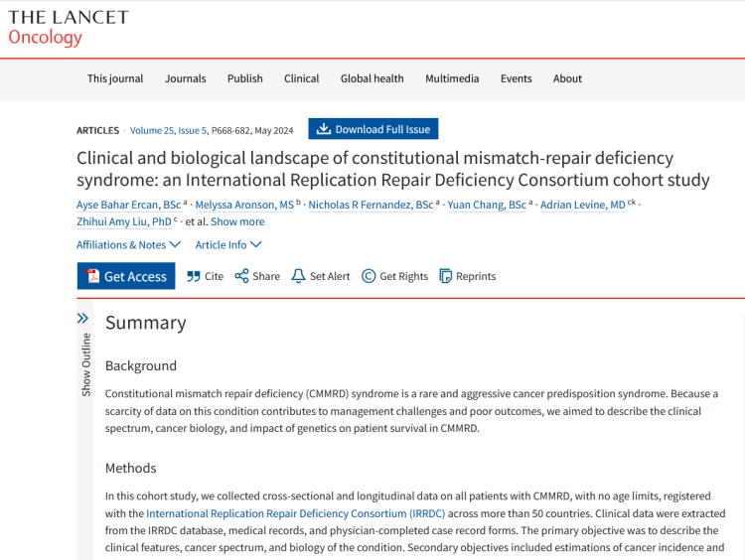Click the Get Rights copyright icon

tap(369, 276)
